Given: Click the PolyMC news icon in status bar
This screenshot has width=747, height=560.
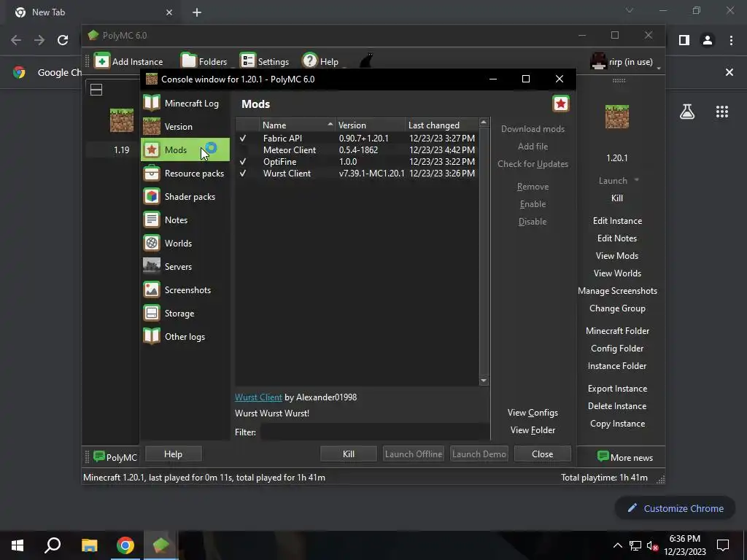Looking at the screenshot, I should point(98,456).
